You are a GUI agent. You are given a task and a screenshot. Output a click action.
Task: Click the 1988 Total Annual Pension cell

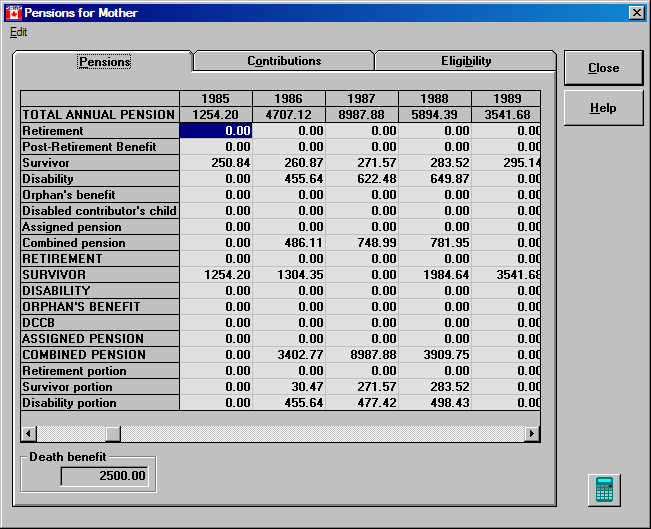[435, 115]
